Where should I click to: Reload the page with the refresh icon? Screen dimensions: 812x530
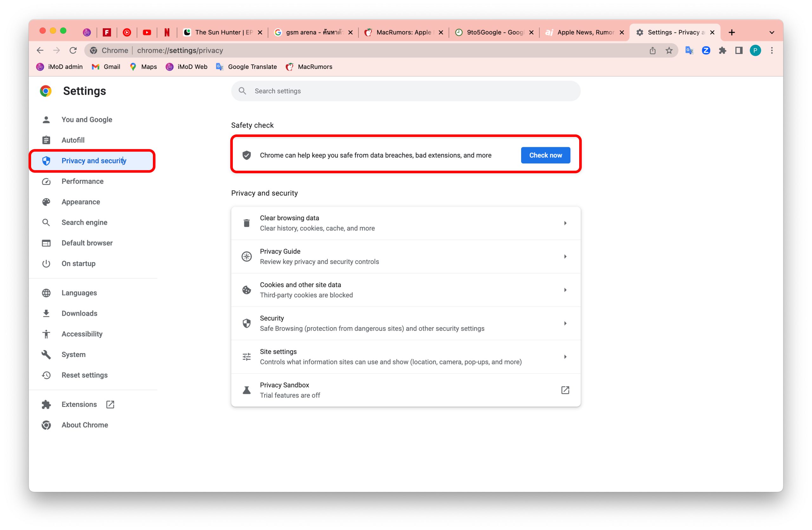73,50
